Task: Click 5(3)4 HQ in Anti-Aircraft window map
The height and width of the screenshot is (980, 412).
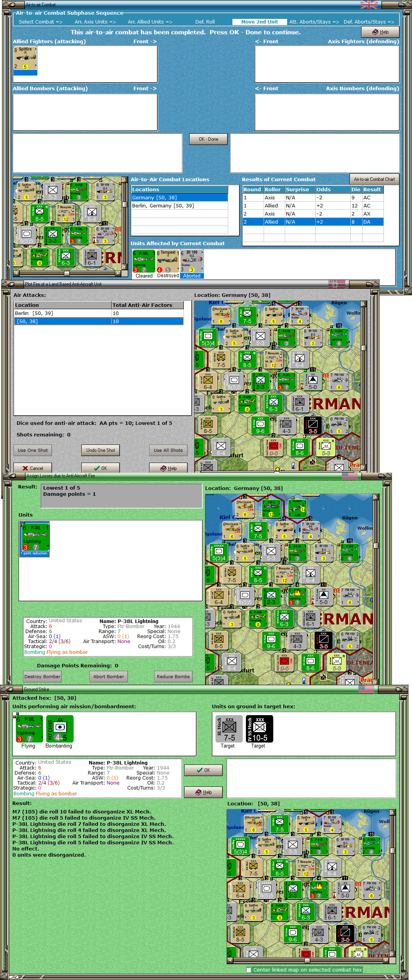Action: click(x=208, y=337)
